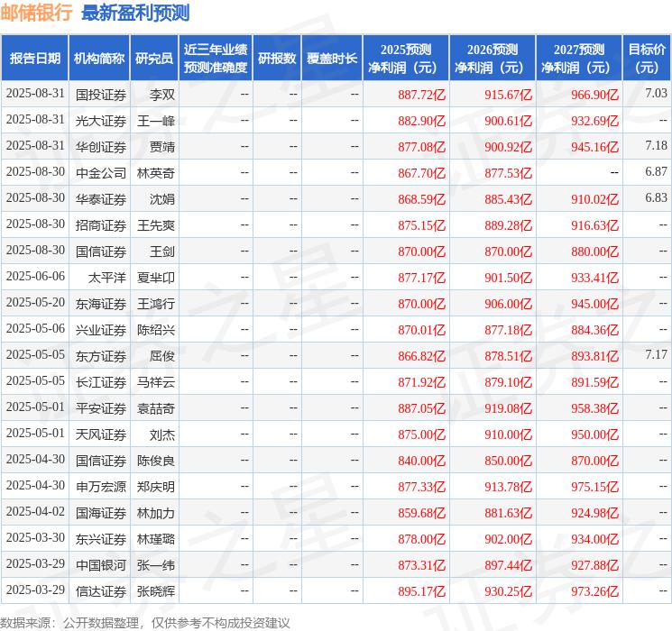Click 2025预测净利润 column header
The width and height of the screenshot is (672, 631).
pyautogui.click(x=406, y=59)
